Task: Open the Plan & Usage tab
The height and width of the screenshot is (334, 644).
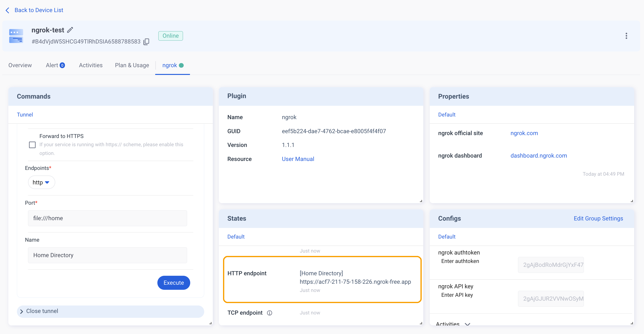Action: pyautogui.click(x=132, y=65)
